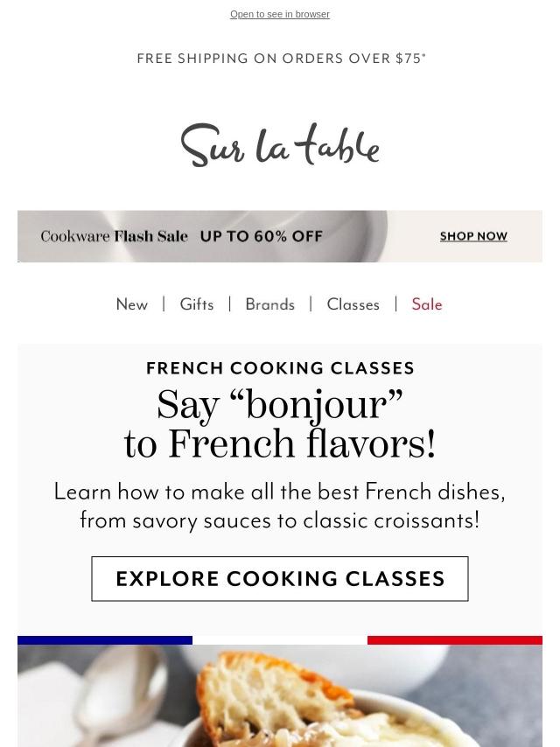The width and height of the screenshot is (560, 747).
Task: Open the Classes navigation link
Action: click(x=353, y=304)
